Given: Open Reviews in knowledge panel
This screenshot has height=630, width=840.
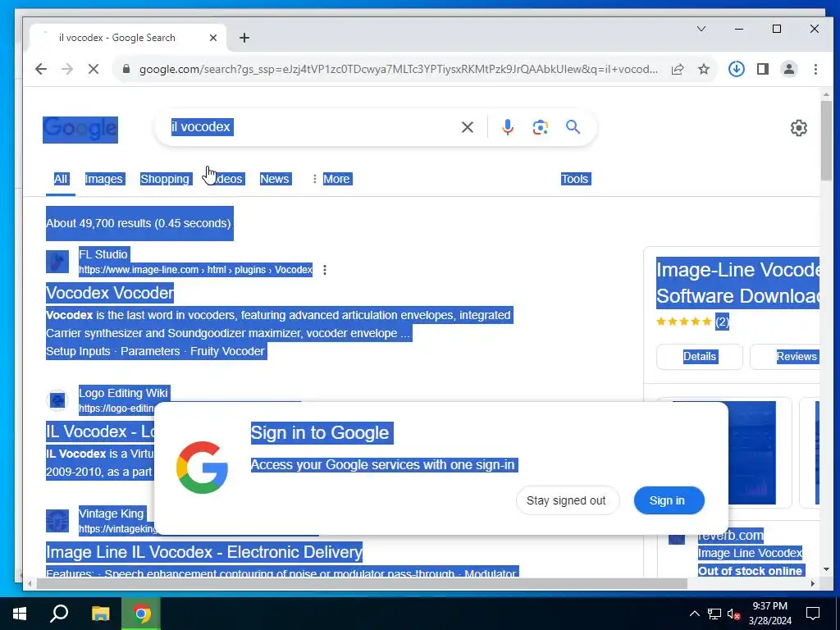Looking at the screenshot, I should (785, 357).
